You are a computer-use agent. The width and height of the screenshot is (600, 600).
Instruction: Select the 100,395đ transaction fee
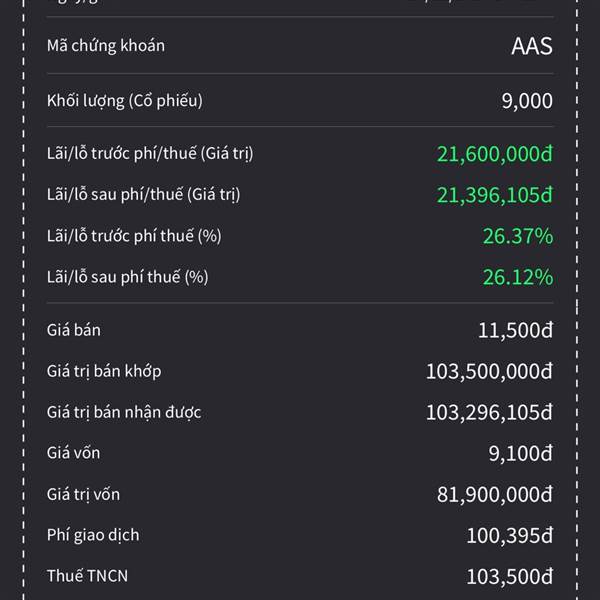(509, 536)
